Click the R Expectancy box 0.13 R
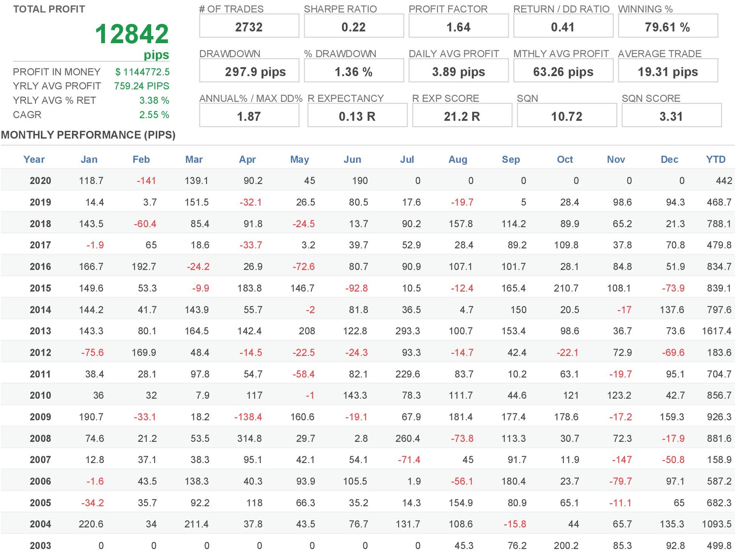This screenshot has height=560, width=743. point(357,116)
